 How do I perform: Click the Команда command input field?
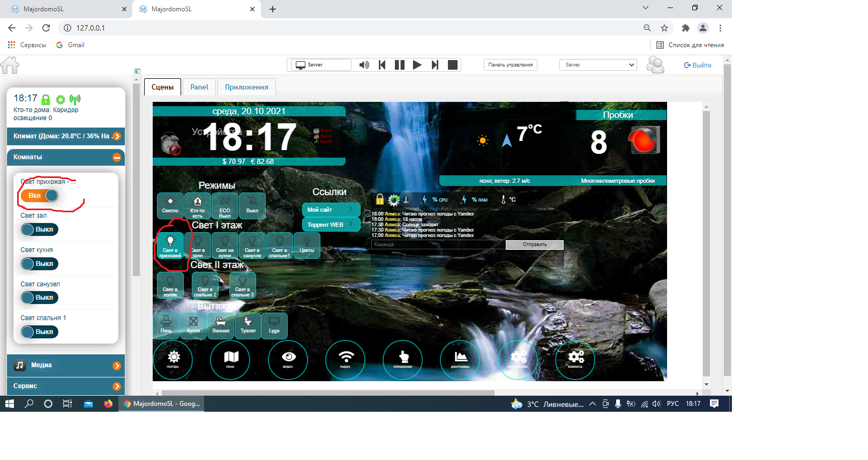(438, 244)
